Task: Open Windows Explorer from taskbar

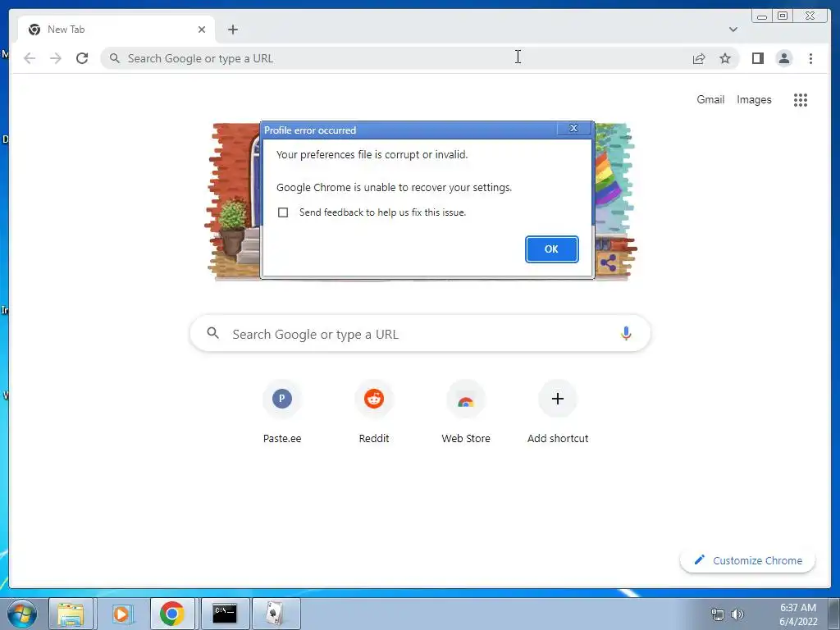Action: click(71, 614)
